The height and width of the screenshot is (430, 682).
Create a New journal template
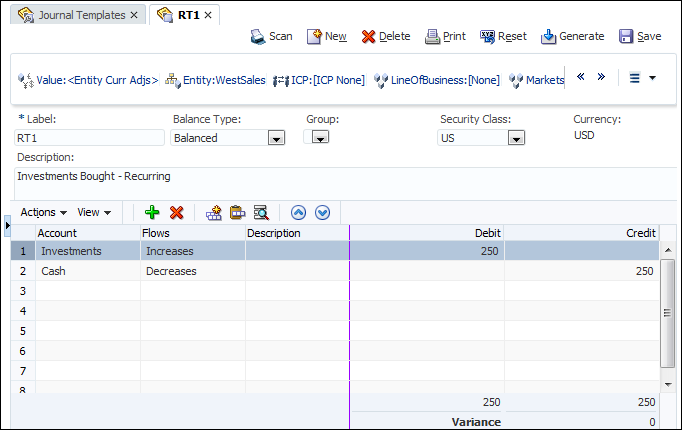coord(327,37)
